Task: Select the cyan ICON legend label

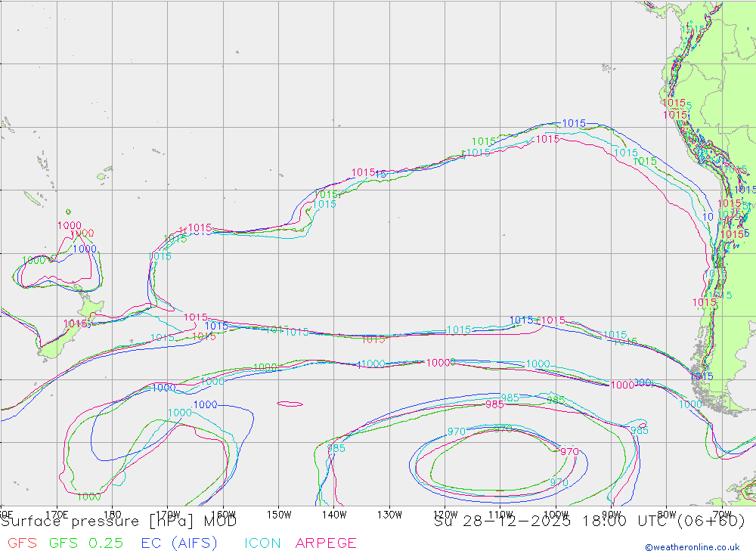Action: [262, 543]
